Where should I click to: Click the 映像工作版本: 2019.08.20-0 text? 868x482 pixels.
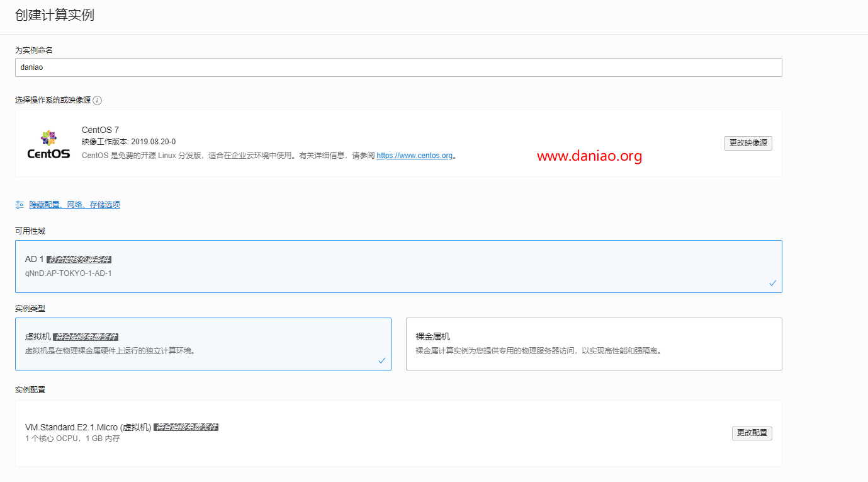128,142
